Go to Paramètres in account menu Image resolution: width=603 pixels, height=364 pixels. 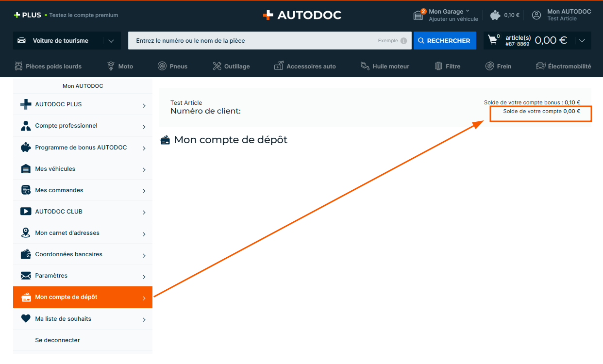(x=51, y=276)
